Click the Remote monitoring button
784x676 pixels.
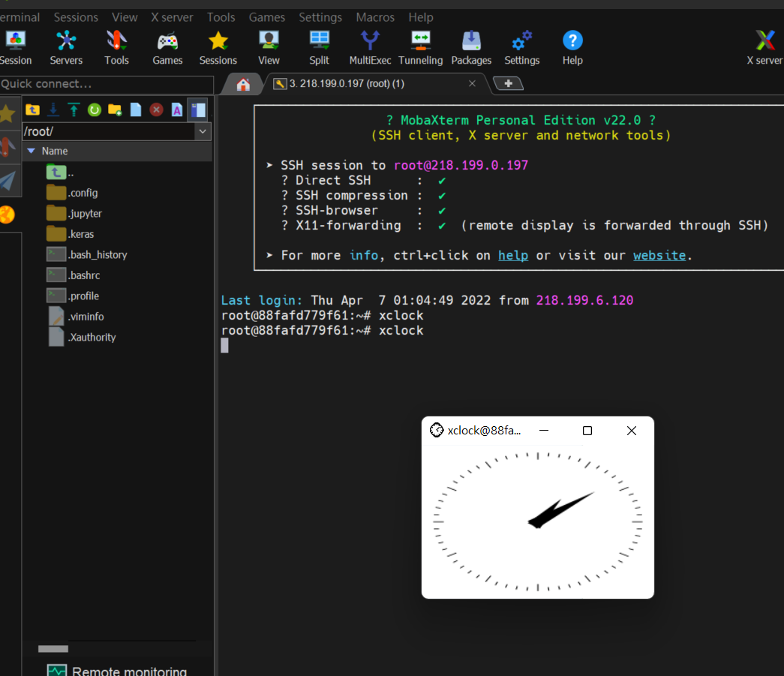[x=116, y=670]
